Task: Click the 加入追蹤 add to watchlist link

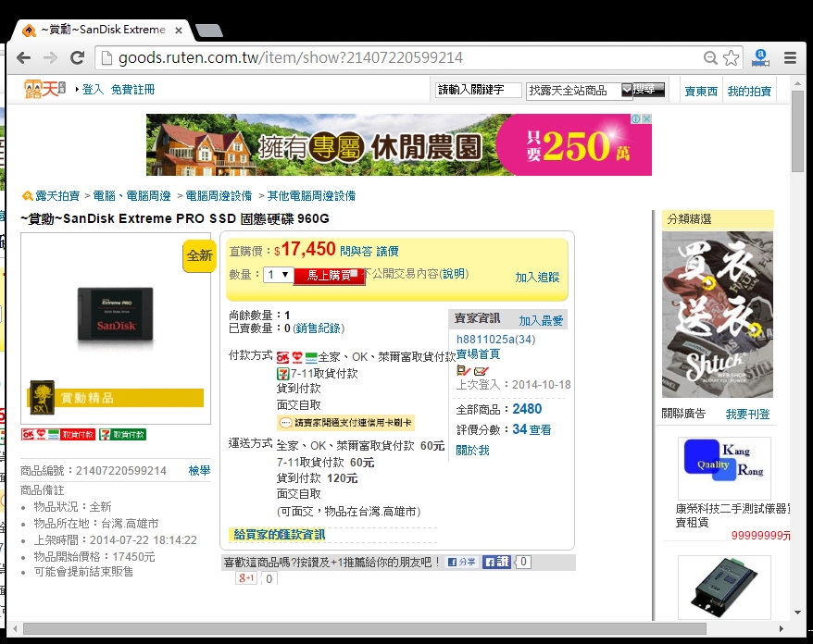Action: (x=537, y=278)
